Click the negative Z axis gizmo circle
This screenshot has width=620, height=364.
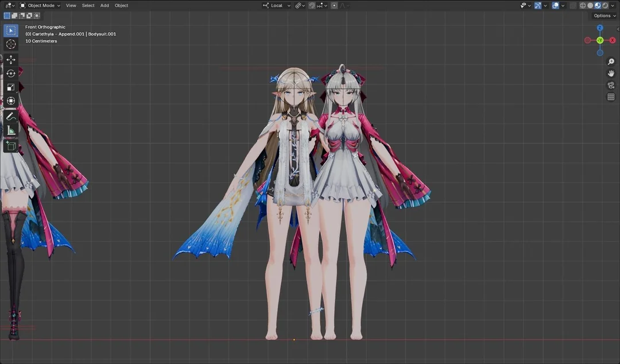point(600,53)
